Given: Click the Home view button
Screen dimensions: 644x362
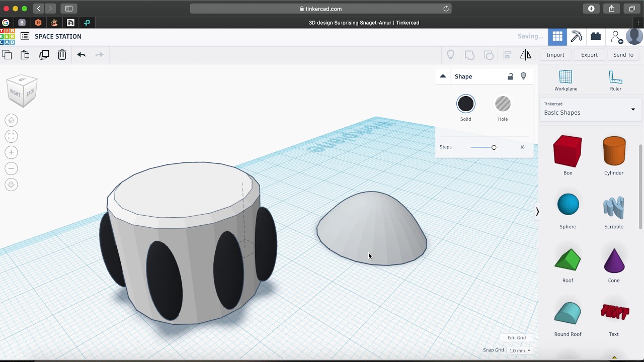Looking at the screenshot, I should tap(11, 120).
